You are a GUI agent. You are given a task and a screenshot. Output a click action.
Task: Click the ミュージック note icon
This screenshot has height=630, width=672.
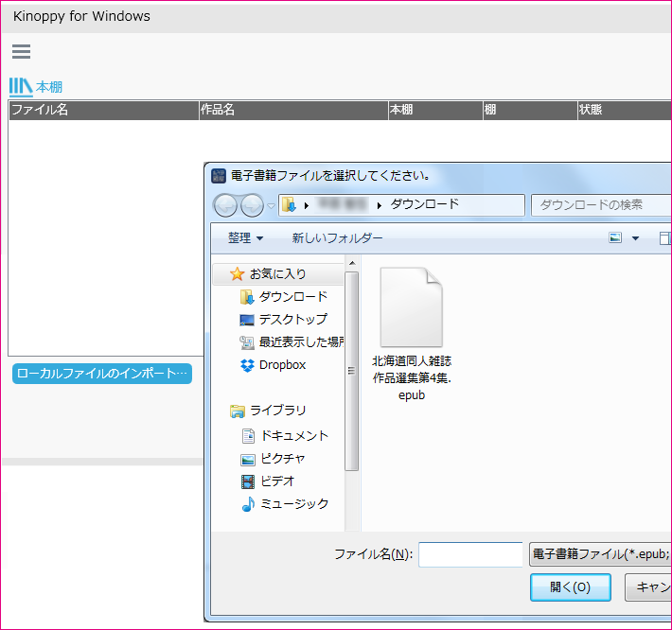(248, 504)
